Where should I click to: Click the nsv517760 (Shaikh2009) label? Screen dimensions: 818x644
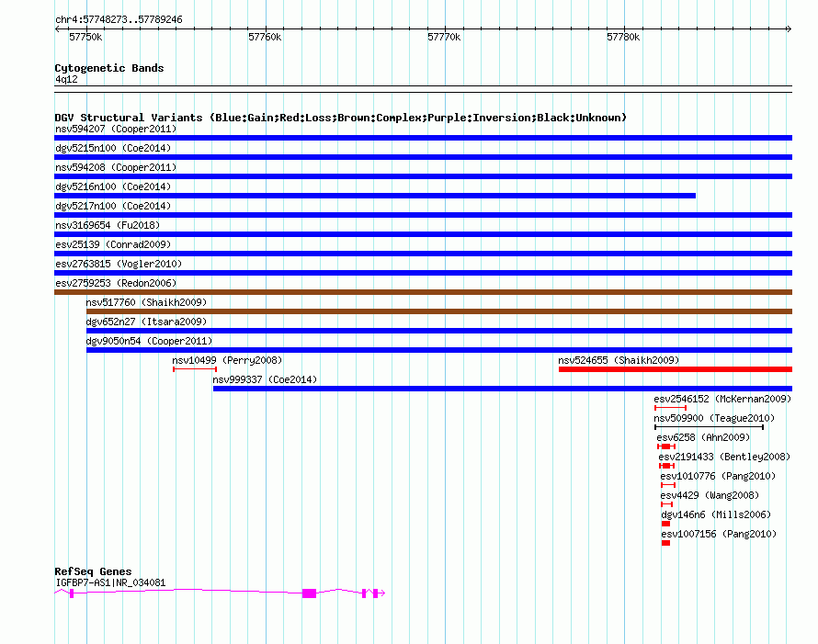click(x=146, y=302)
